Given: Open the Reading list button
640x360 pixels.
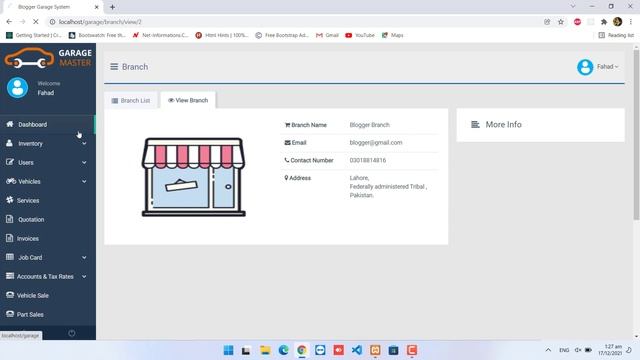Looking at the screenshot, I should click(616, 35).
